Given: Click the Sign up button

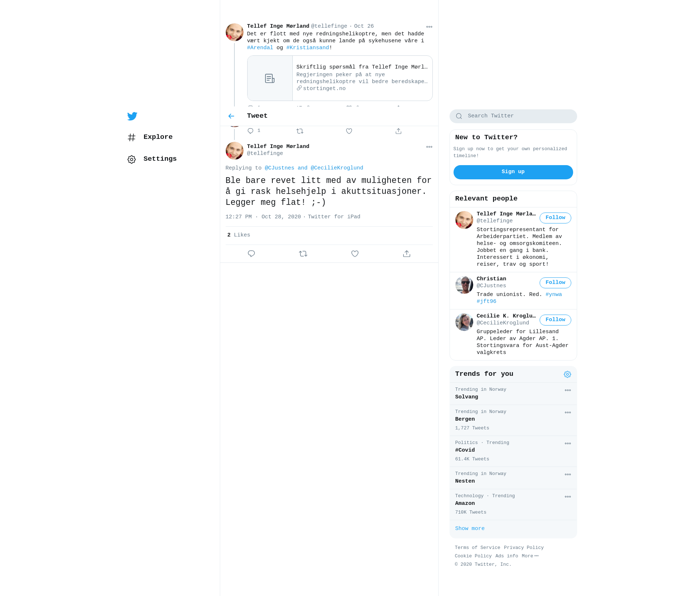Looking at the screenshot, I should tap(513, 172).
